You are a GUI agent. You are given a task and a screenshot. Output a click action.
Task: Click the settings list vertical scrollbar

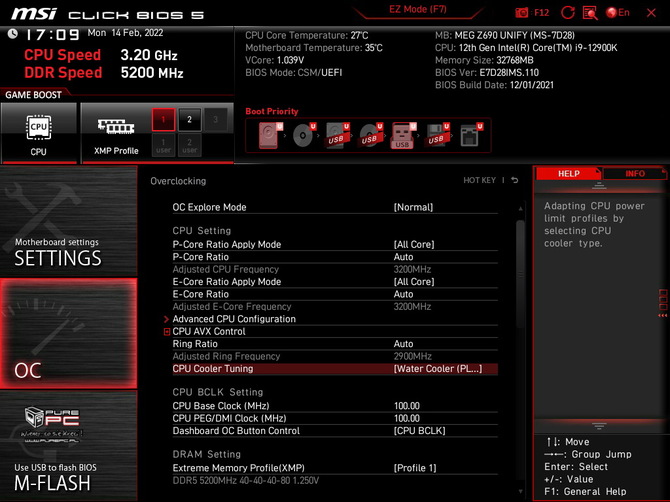[520, 273]
